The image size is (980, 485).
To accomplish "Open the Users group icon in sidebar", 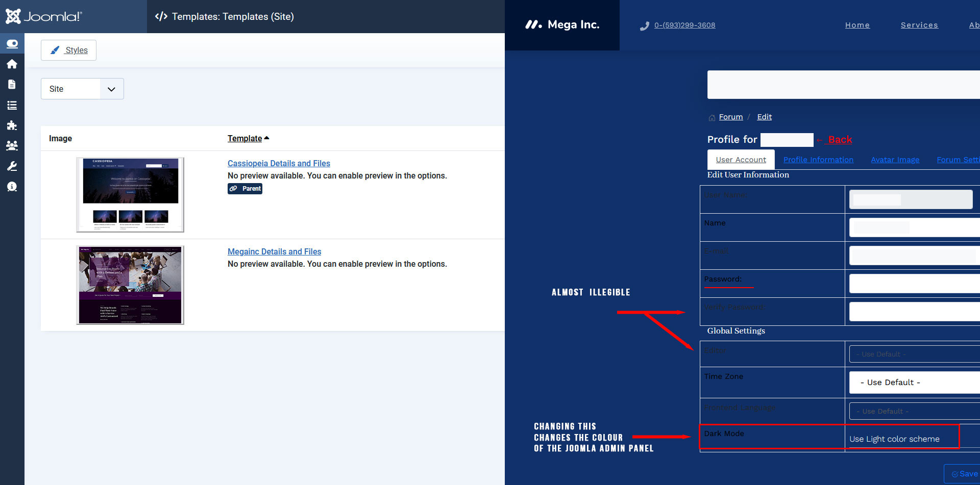I will coord(12,146).
